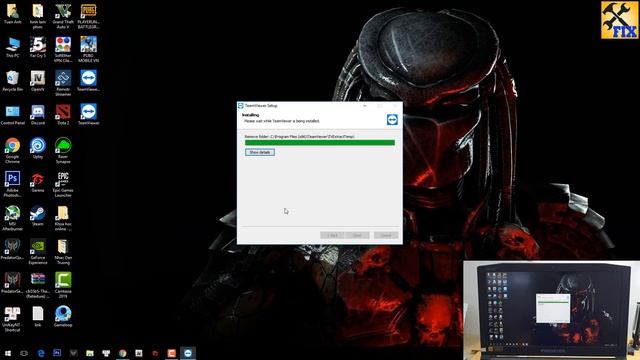Select the Discord desktop shortcut

(38, 115)
